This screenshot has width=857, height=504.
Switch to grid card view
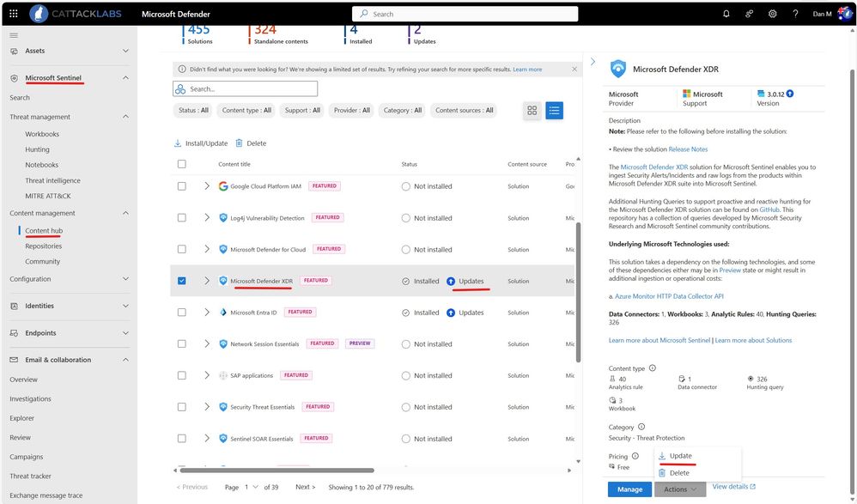532,111
